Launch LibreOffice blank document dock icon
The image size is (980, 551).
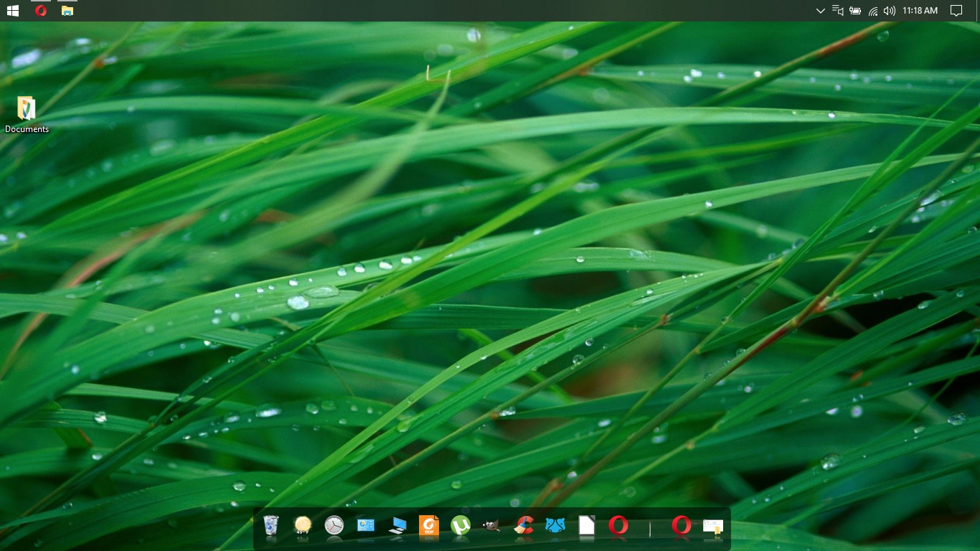(x=587, y=526)
